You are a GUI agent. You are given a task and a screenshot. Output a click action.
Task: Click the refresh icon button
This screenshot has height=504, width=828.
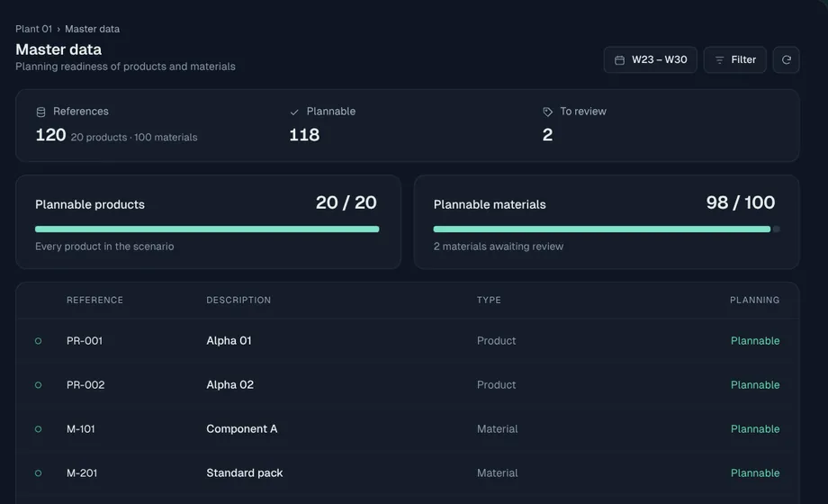coord(786,59)
